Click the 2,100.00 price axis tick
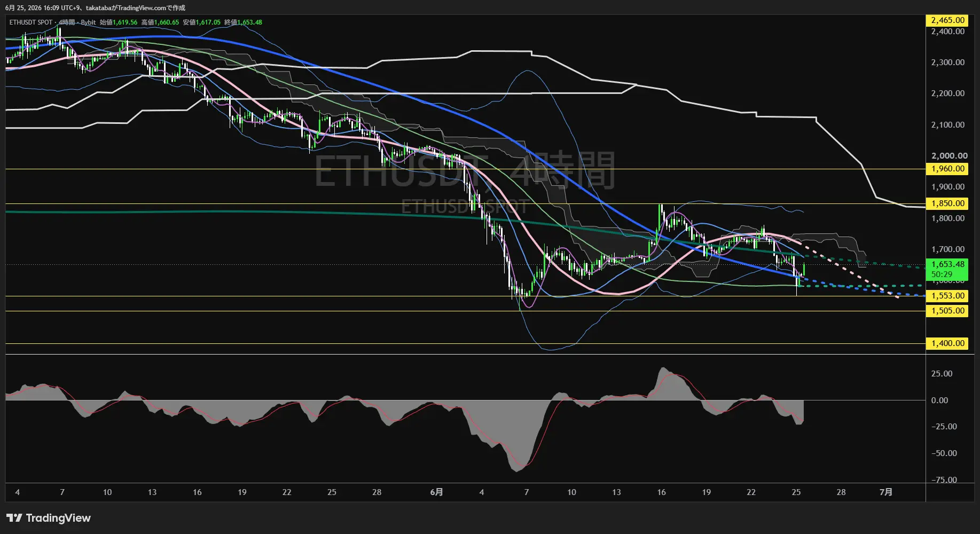This screenshot has height=534, width=980. pos(947,125)
